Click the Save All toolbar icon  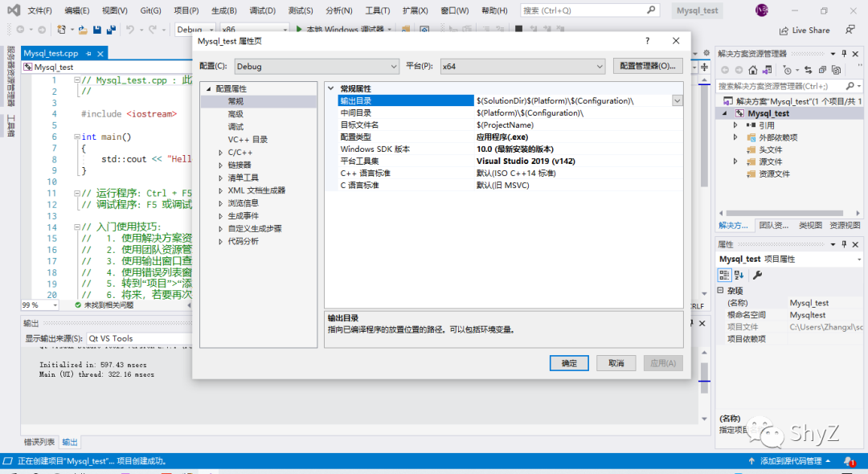point(111,30)
